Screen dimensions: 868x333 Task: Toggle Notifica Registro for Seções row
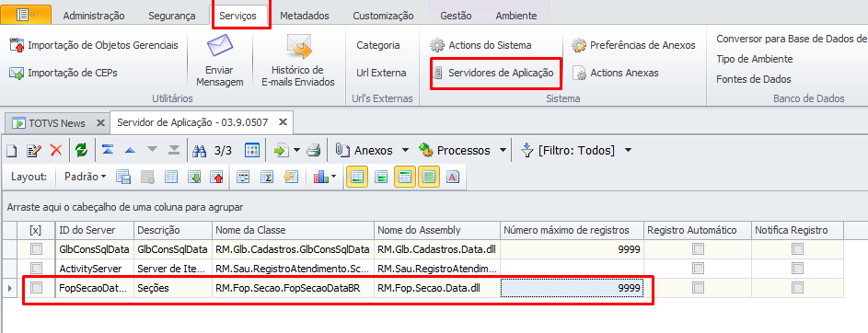coord(797,288)
